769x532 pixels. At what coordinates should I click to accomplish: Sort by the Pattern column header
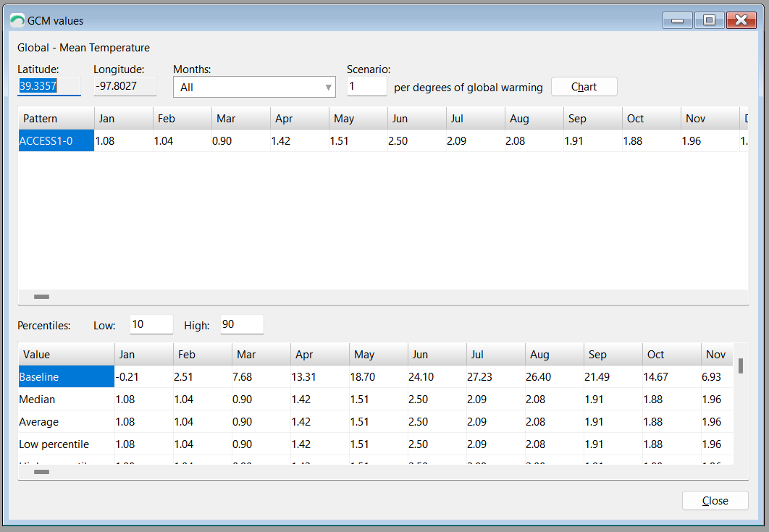(x=56, y=119)
